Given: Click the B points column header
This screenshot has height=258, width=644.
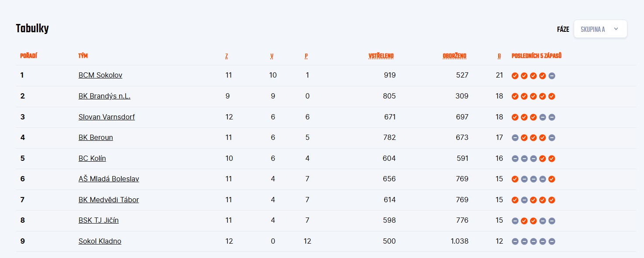Looking at the screenshot, I should 499,56.
